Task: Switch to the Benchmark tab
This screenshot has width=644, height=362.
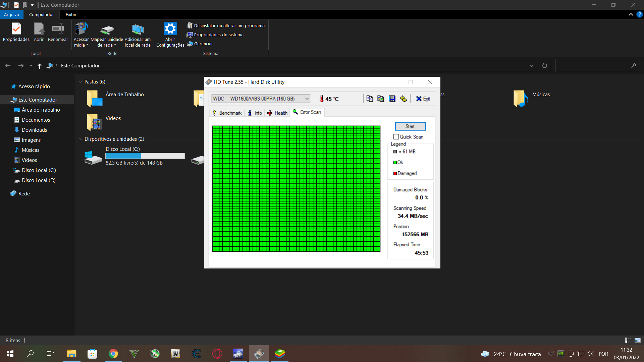Action: 227,113
